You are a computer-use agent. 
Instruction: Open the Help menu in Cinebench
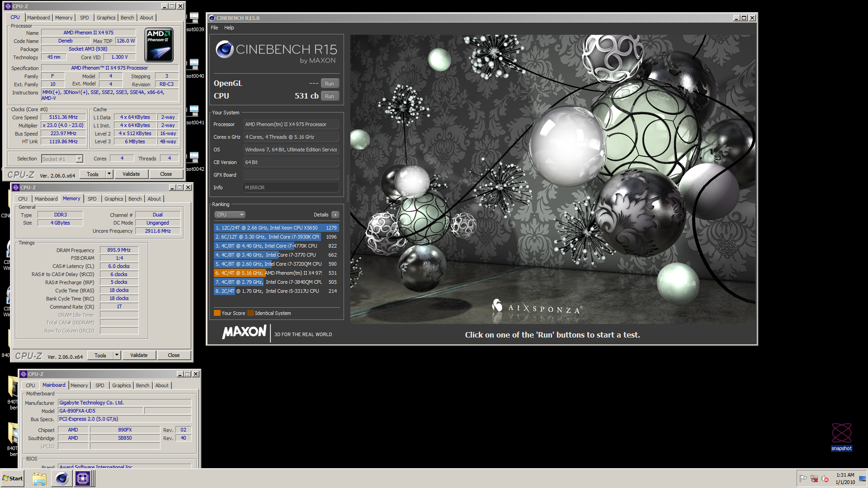pos(229,28)
